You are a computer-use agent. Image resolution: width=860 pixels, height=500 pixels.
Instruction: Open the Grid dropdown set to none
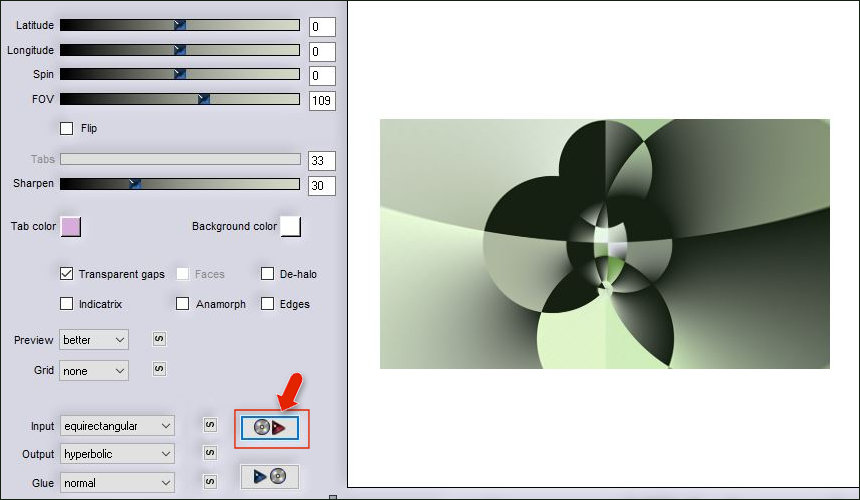pyautogui.click(x=94, y=371)
